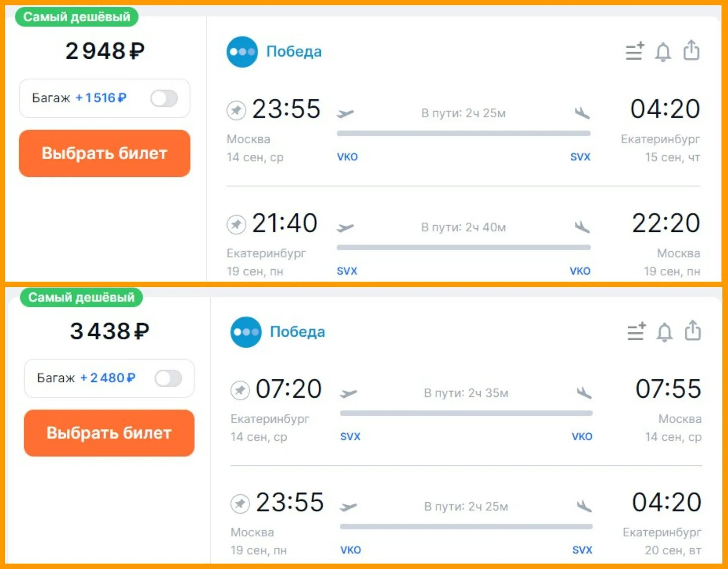This screenshot has width=728, height=569.
Task: Open the Победа airline link in second ticket
Action: pos(297,332)
